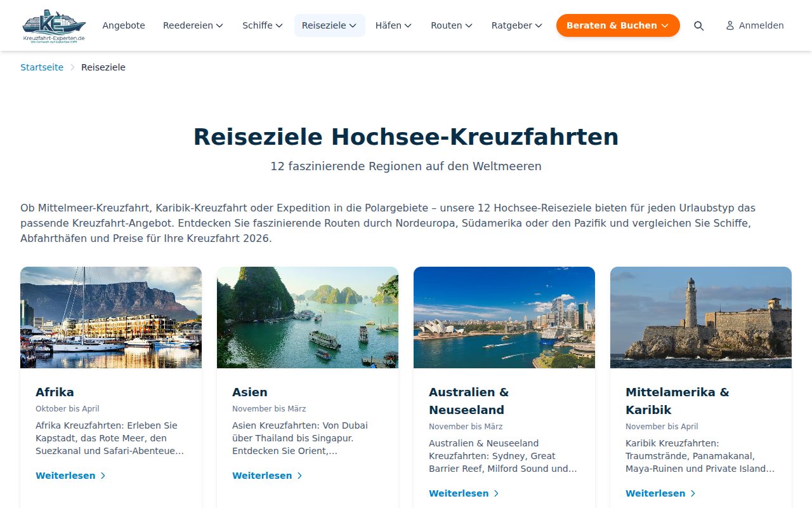Open the Routen dropdown menu

click(452, 25)
